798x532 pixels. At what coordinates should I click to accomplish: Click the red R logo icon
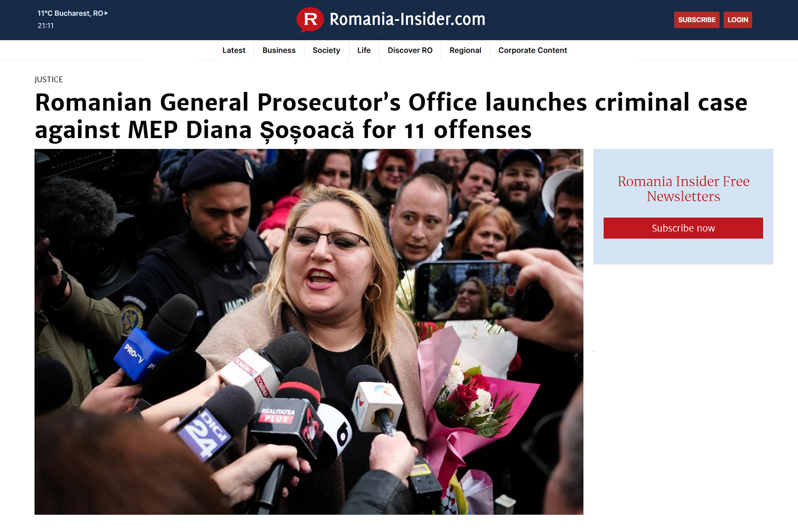(310, 20)
